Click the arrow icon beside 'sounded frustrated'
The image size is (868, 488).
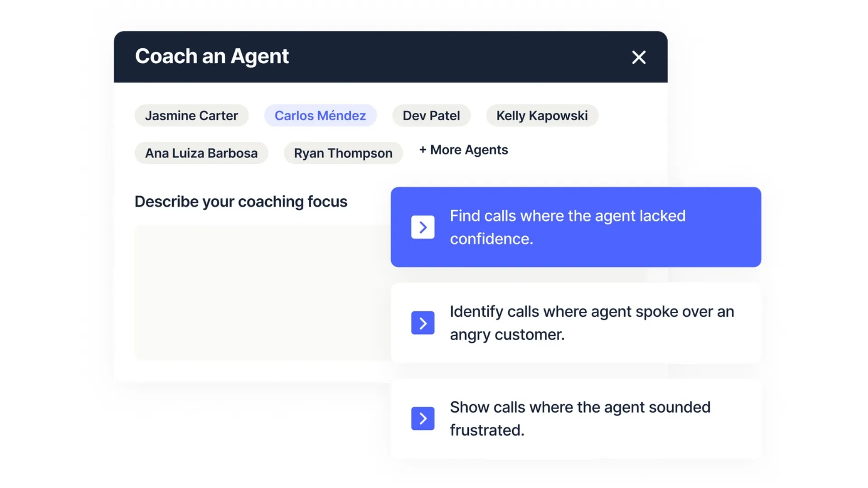pyautogui.click(x=423, y=418)
